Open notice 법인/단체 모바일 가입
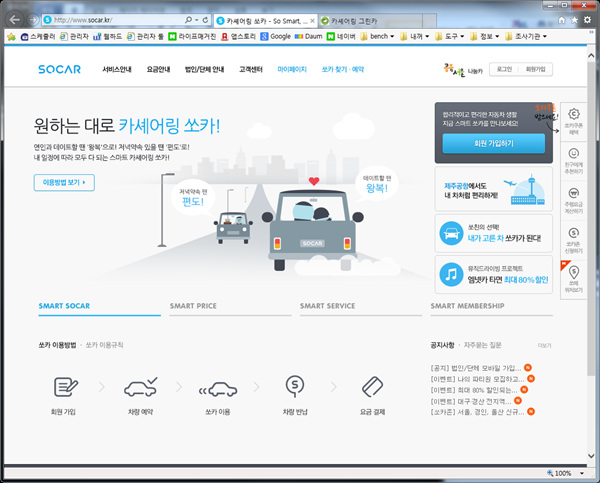Image resolution: width=600 pixels, height=483 pixels. coord(476,368)
